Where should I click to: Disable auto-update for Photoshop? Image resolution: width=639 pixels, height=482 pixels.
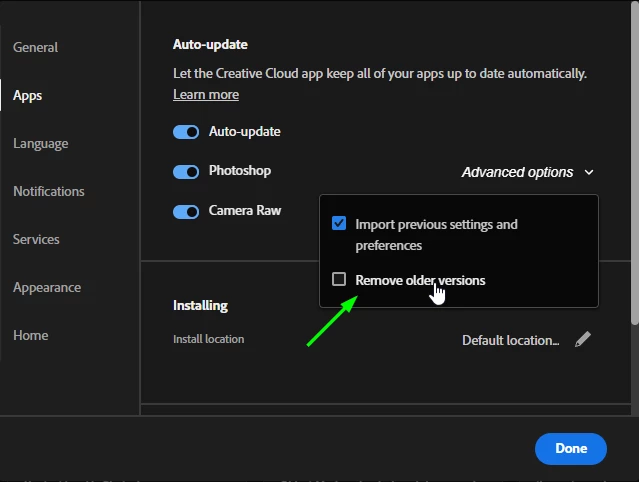click(186, 172)
